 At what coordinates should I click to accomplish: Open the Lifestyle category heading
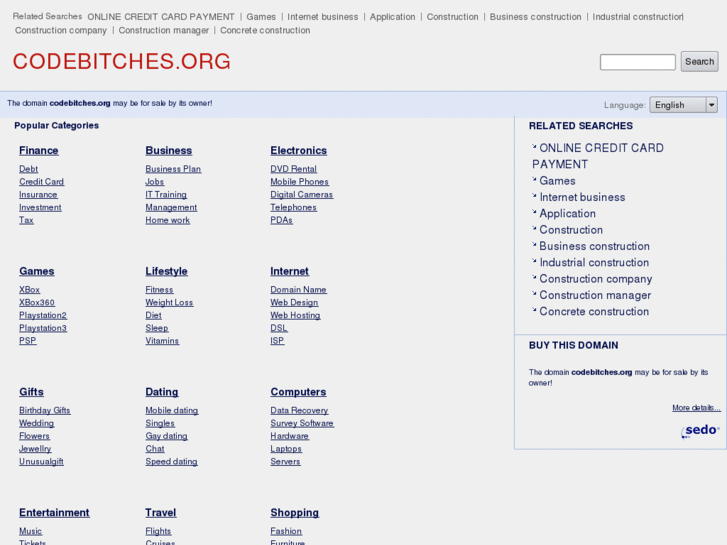(x=166, y=271)
